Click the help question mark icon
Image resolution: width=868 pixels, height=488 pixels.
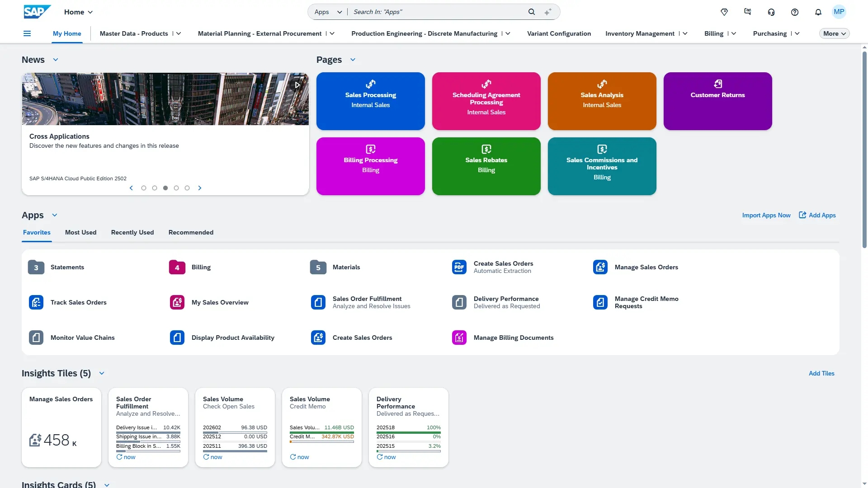pos(795,12)
